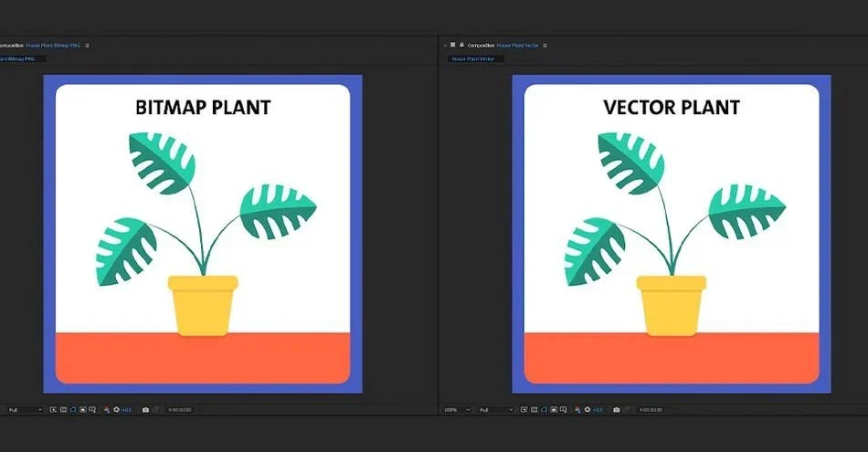Click preview timecode in Bitmap viewer

[x=179, y=410]
